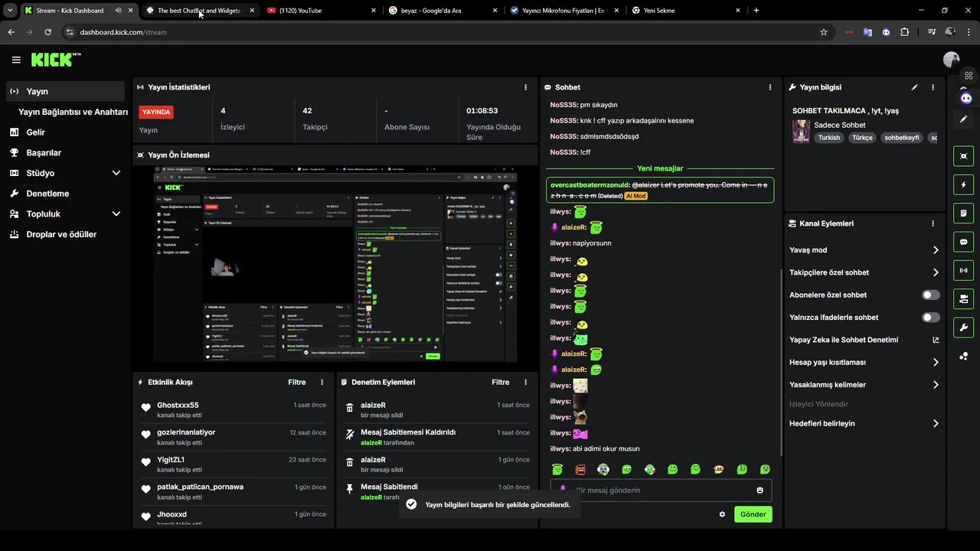Open the Denetim Eylemleri three-dot menu
This screenshot has height=551, width=980.
click(x=525, y=382)
